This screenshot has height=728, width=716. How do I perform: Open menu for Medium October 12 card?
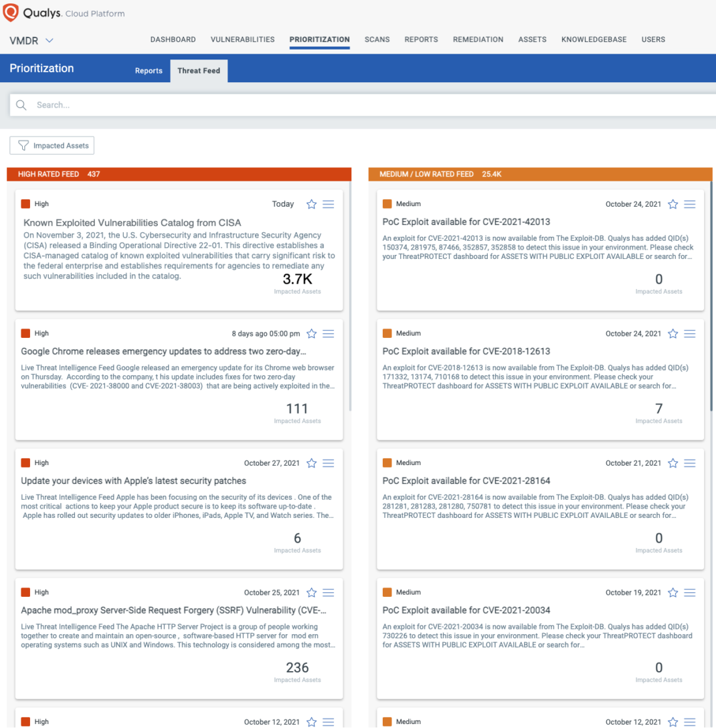click(689, 722)
